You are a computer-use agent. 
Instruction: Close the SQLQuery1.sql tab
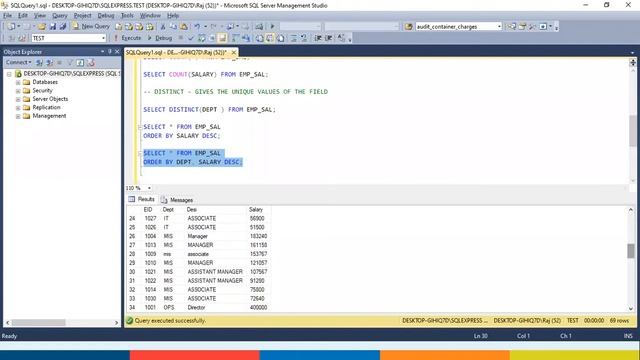pos(234,53)
